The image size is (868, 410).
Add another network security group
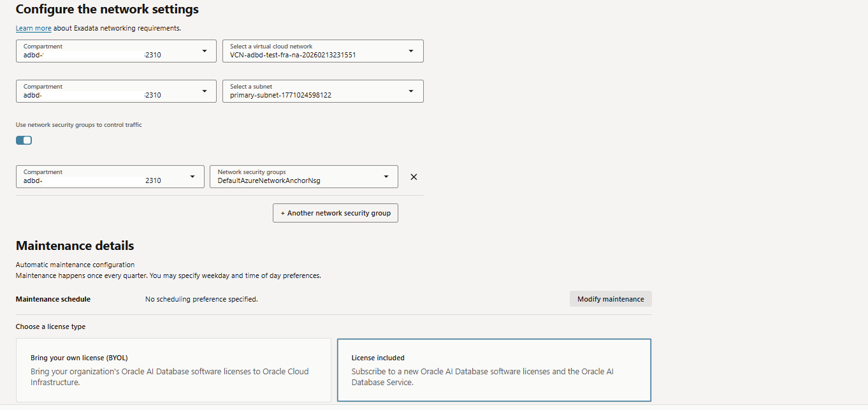pyautogui.click(x=335, y=212)
